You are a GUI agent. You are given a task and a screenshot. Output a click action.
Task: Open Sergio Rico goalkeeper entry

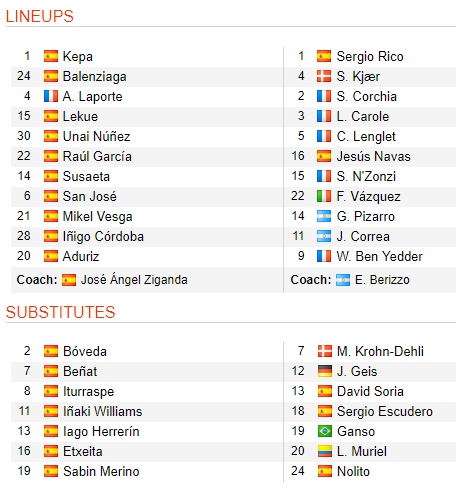click(x=370, y=56)
